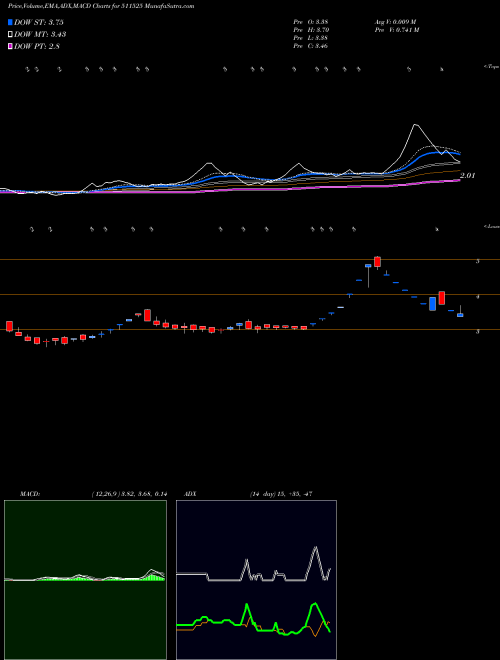Click the 'Avg V: 0.009 M' value
The width and height of the screenshot is (500, 660).
(x=395, y=22)
